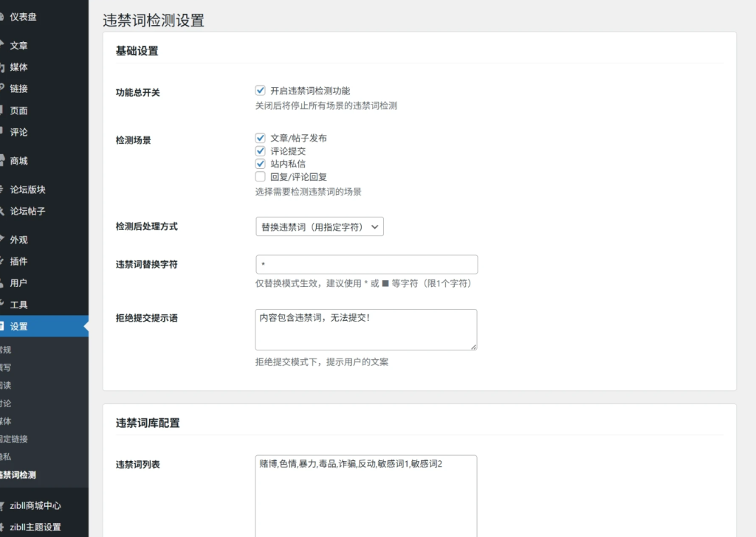Toggle 站内私信 scene checkbox
Image resolution: width=756 pixels, height=537 pixels.
[x=261, y=164]
